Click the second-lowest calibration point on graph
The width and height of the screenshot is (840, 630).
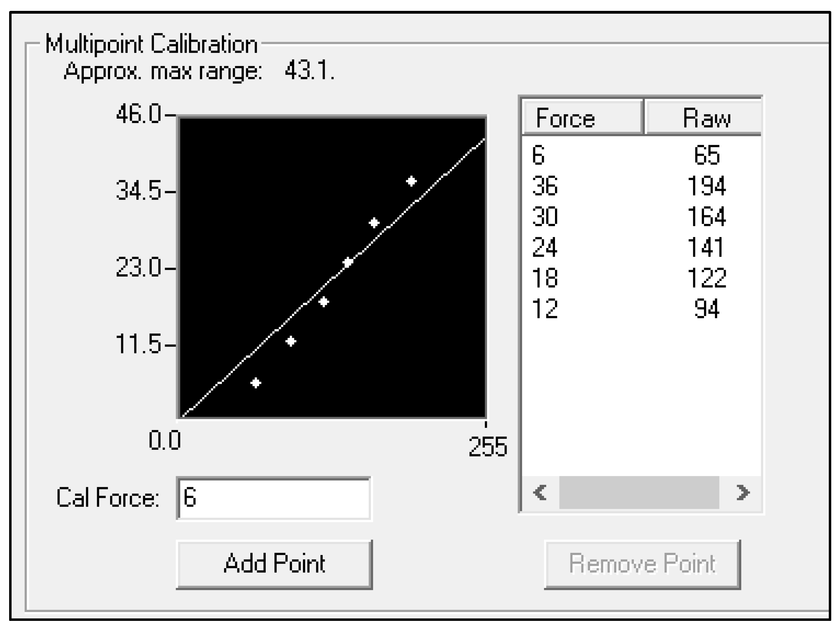(x=291, y=341)
